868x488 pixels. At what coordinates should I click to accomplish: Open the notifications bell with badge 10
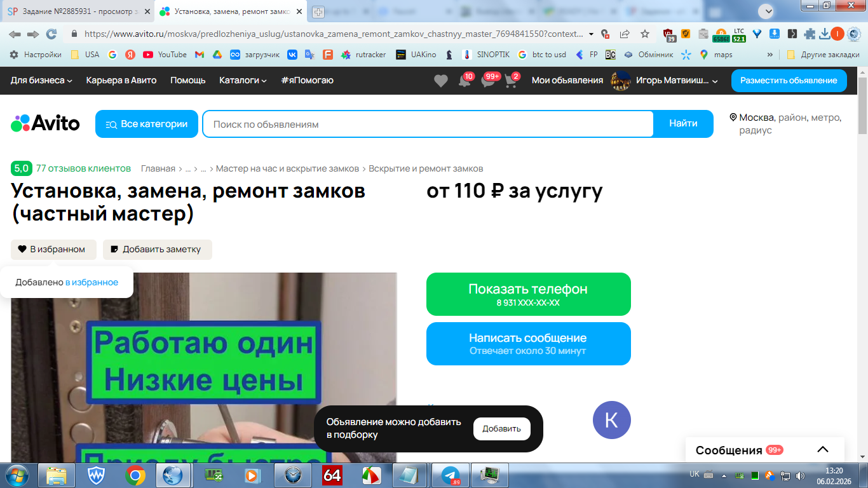coord(465,81)
